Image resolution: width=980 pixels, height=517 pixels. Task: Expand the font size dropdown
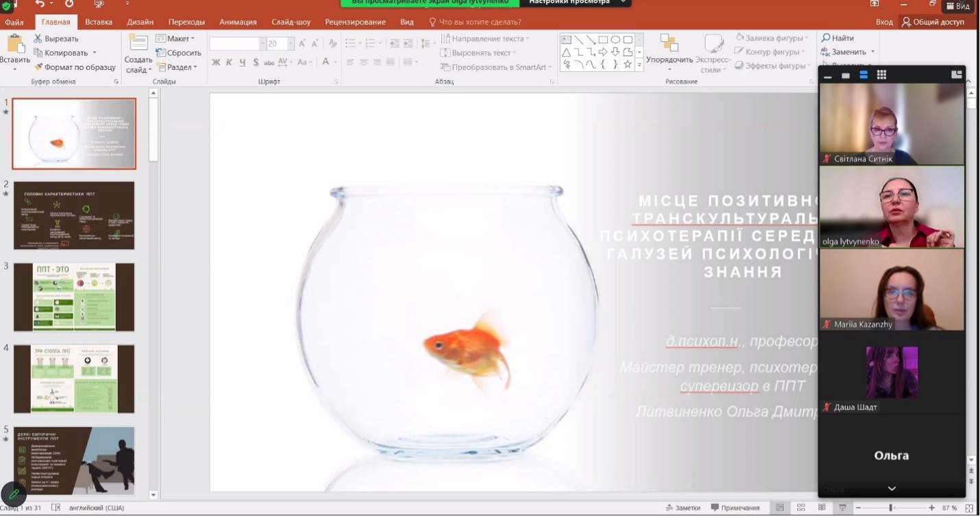(291, 44)
